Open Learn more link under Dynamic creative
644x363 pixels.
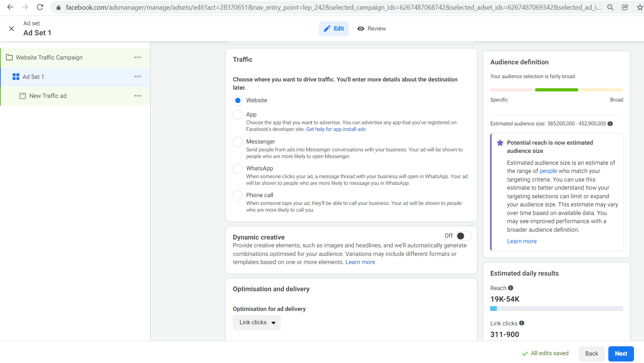tap(360, 262)
